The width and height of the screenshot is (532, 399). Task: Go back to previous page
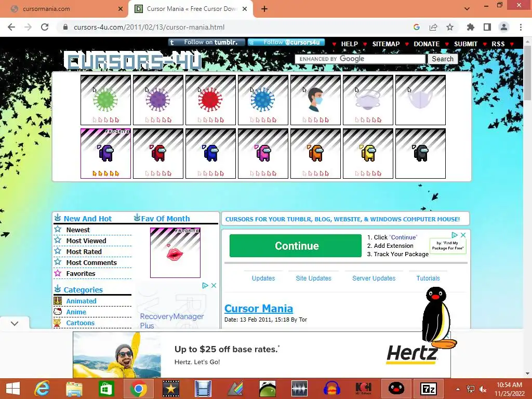(x=11, y=27)
